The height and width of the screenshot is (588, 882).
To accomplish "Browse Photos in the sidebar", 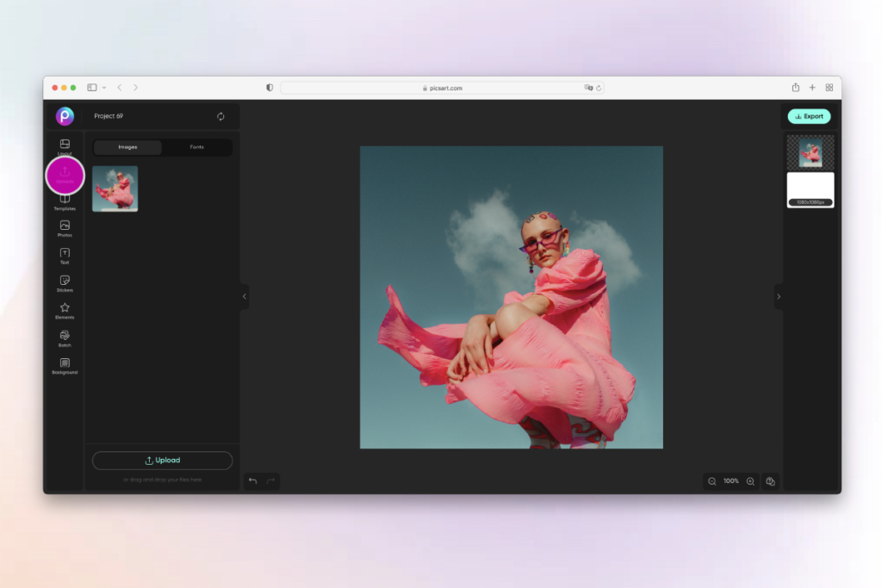I will [x=64, y=228].
